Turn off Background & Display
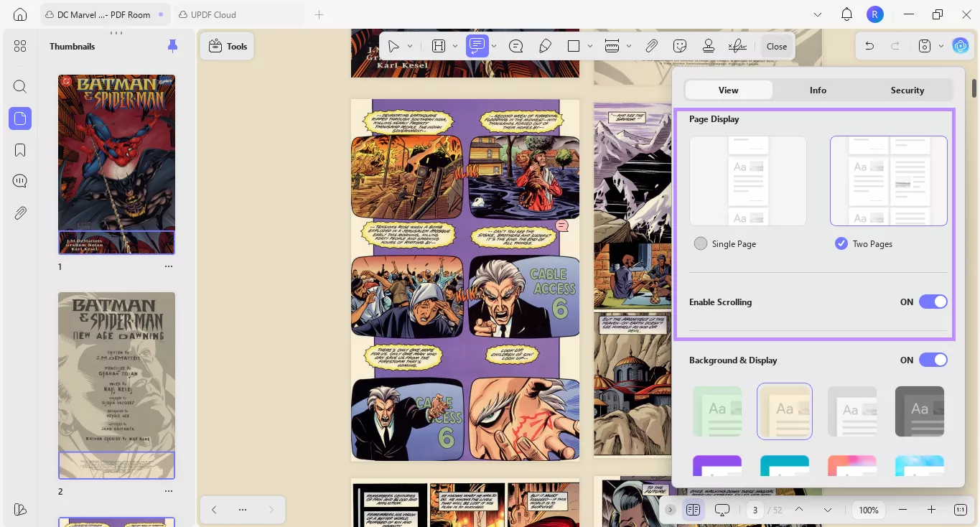Screen dimensions: 980x527 click(x=933, y=360)
